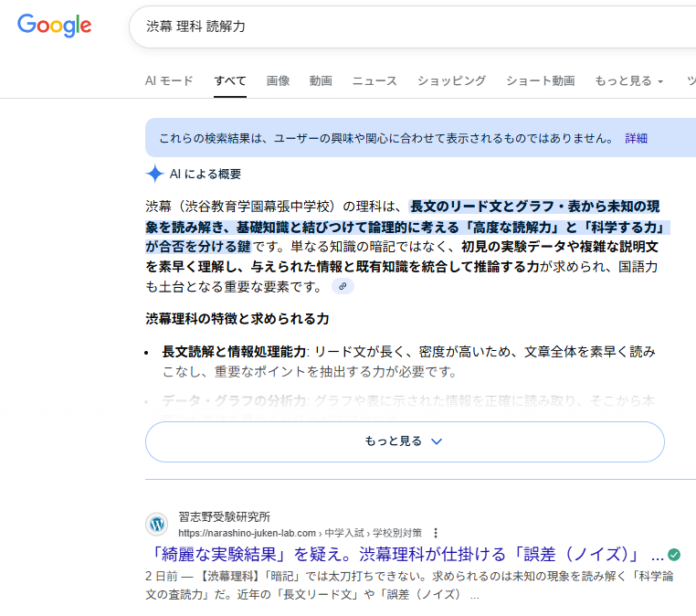The height and width of the screenshot is (616, 696).
Task: Click the 詳細 link in the notice banner
Action: click(636, 138)
